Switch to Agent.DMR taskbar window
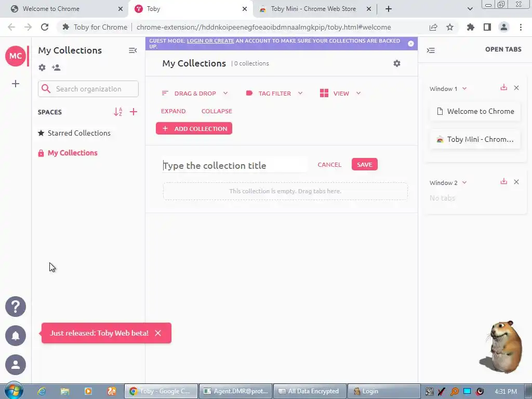The height and width of the screenshot is (399, 532). pos(235,391)
